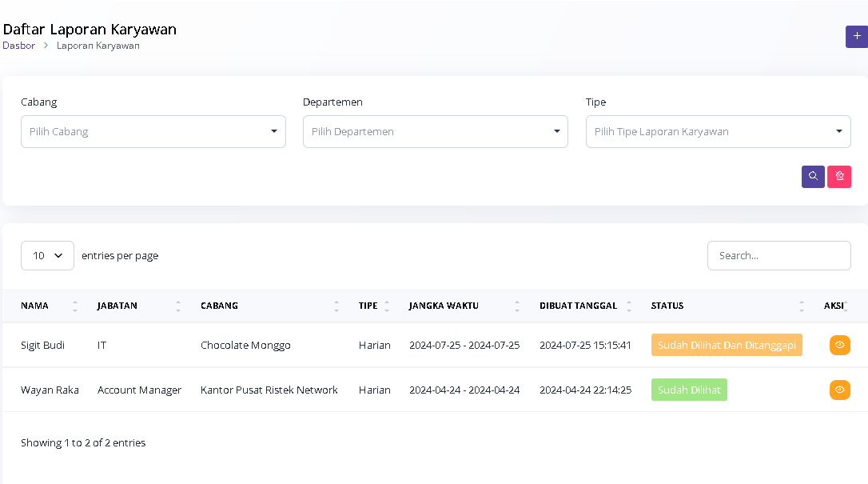View Sigit Budi's report via eye icon
The height and width of the screenshot is (484, 868).
point(839,345)
